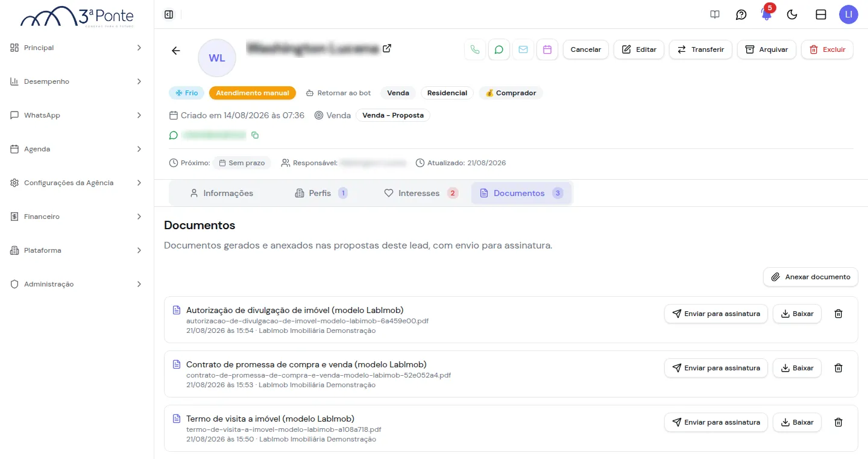The image size is (868, 459).
Task: Click the layout panel icon in header
Action: pyautogui.click(x=821, y=14)
